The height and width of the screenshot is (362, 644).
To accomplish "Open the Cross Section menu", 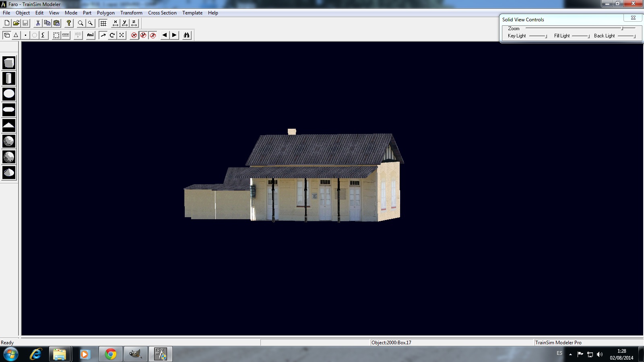I will [x=162, y=13].
